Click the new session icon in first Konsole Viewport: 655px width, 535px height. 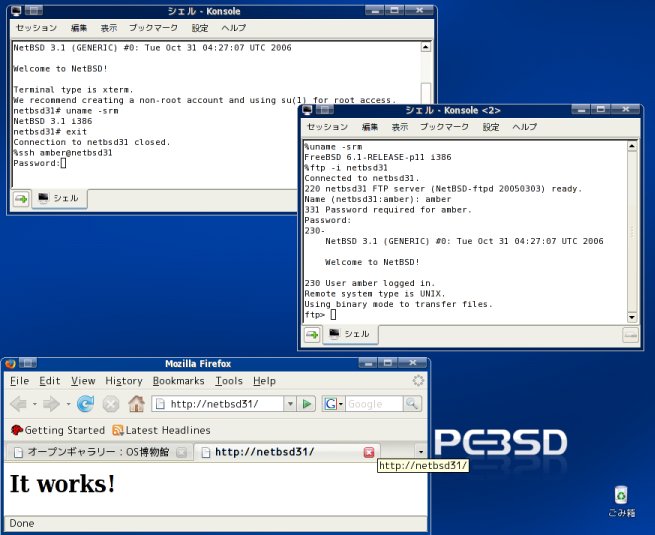pyautogui.click(x=21, y=199)
